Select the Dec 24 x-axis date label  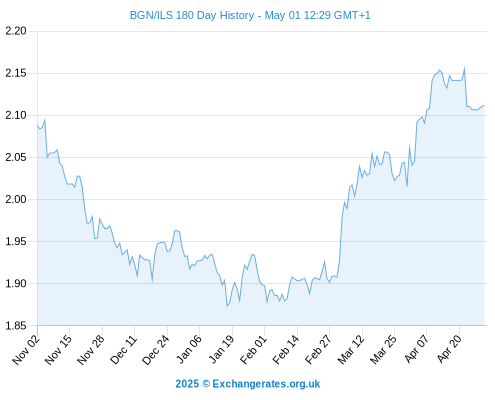pyautogui.click(x=156, y=349)
